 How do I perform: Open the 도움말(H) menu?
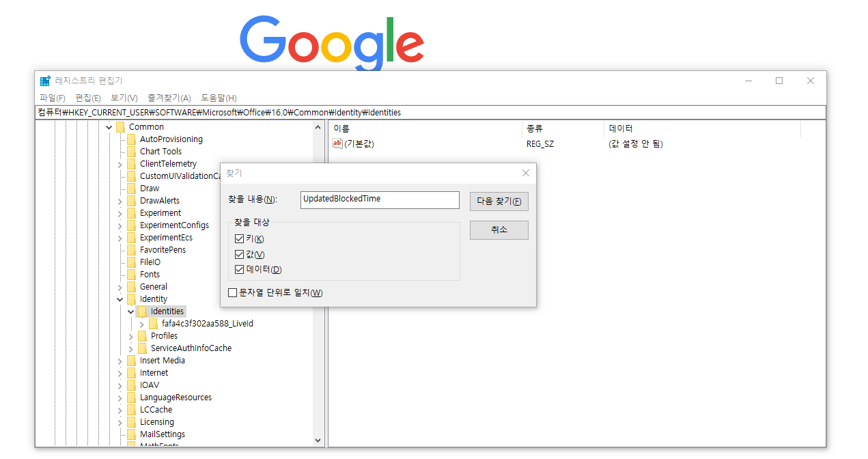(219, 98)
